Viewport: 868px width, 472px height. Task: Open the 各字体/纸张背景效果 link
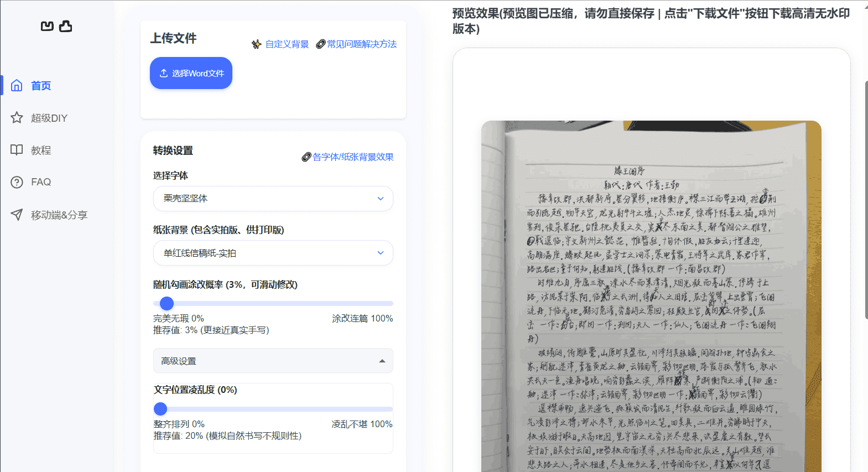coord(353,157)
